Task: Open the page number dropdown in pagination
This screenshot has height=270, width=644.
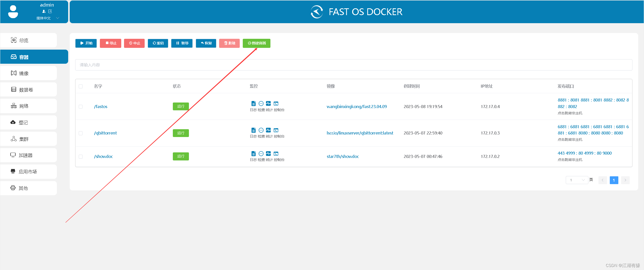Action: coord(577,180)
